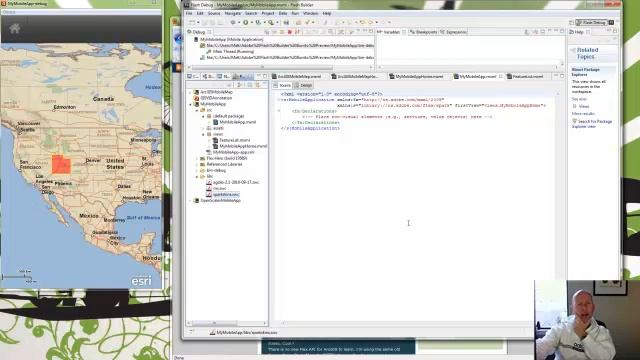Open the Related Topics heading link

(x=587, y=53)
